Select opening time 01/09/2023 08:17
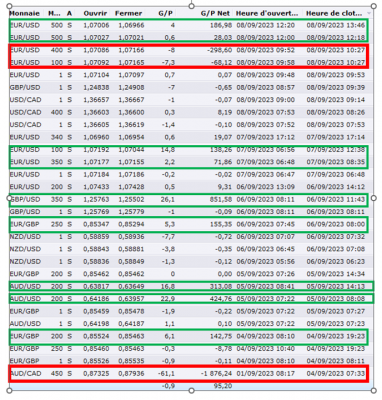This screenshot has height=400, width=382. pyautogui.click(x=266, y=373)
